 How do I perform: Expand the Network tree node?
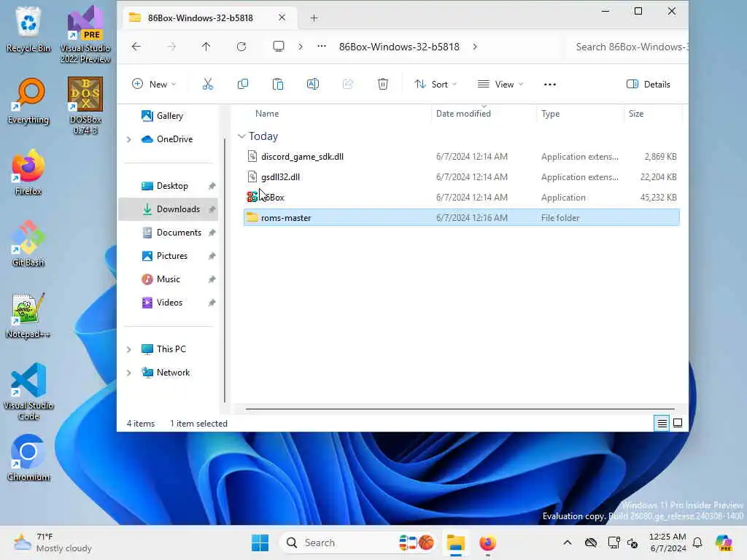[128, 373]
